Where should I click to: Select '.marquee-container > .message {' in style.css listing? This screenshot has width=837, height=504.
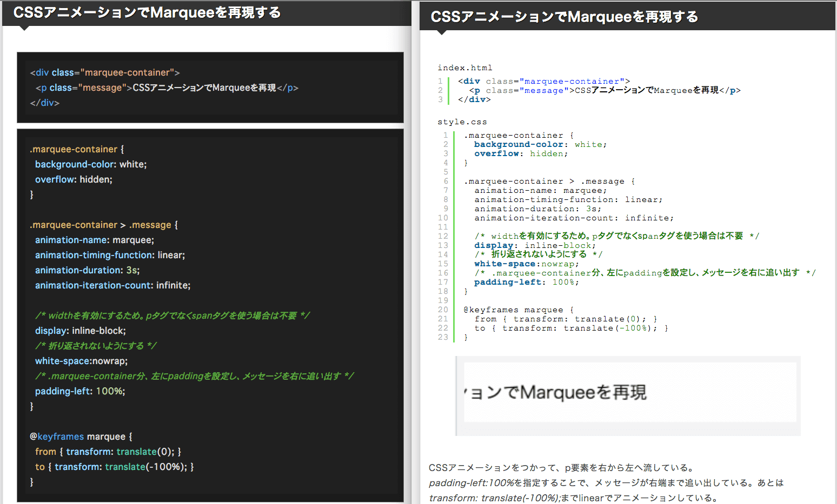[x=549, y=181]
